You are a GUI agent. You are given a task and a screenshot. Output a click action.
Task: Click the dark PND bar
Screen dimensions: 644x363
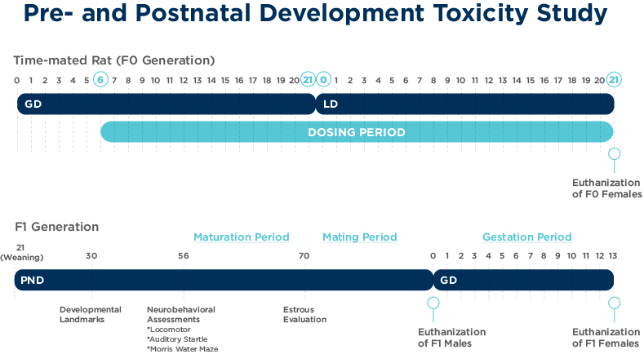[x=224, y=280]
